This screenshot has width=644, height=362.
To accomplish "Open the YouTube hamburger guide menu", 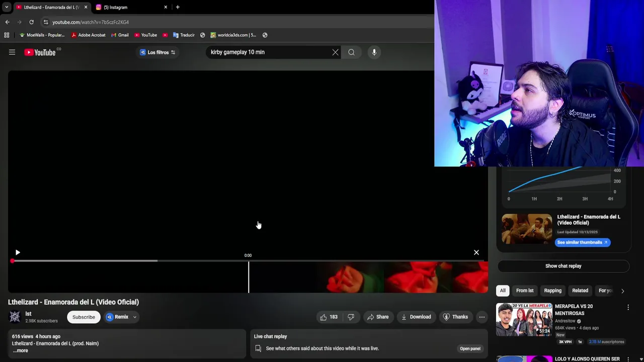I will pyautogui.click(x=12, y=52).
